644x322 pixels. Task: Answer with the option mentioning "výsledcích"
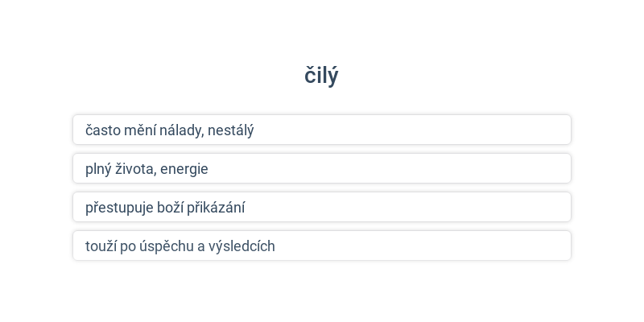(322, 246)
